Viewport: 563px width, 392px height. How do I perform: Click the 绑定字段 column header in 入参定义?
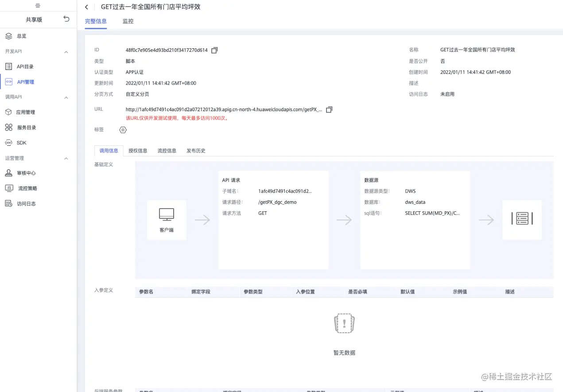tap(201, 292)
